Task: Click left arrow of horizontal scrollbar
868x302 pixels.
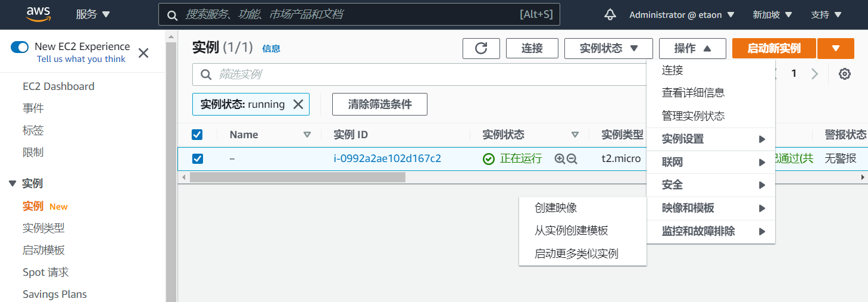Action: (183, 178)
